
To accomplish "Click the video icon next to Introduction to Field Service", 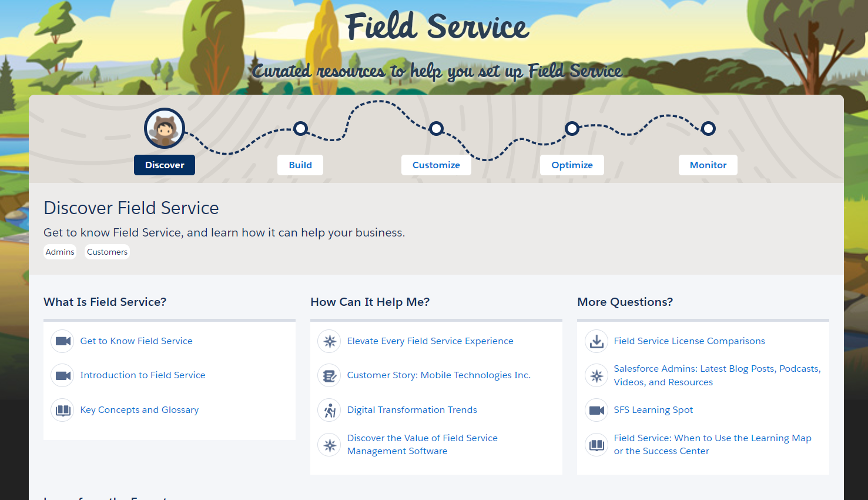I will click(62, 375).
